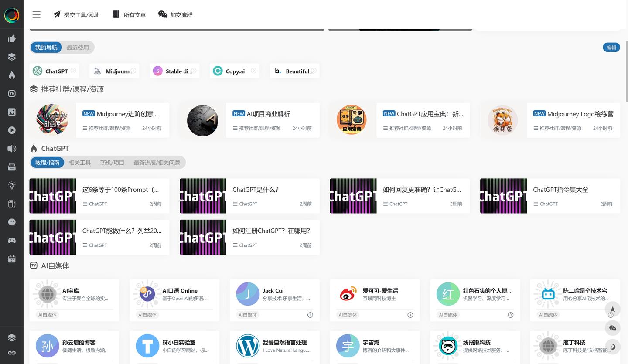Click the 编辑 button on the right

click(611, 47)
